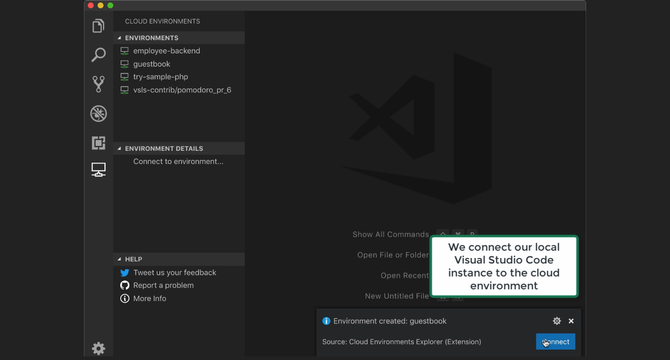Click Source: Cloud Environments Explorer text
Screen dimensions: 670x360
click(x=402, y=342)
